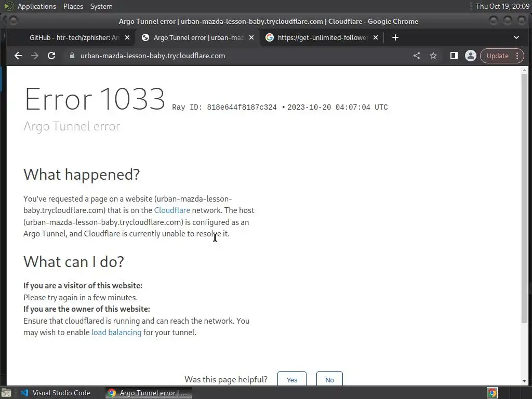Click the Ray ID 818e644f8187c324 text

point(224,107)
